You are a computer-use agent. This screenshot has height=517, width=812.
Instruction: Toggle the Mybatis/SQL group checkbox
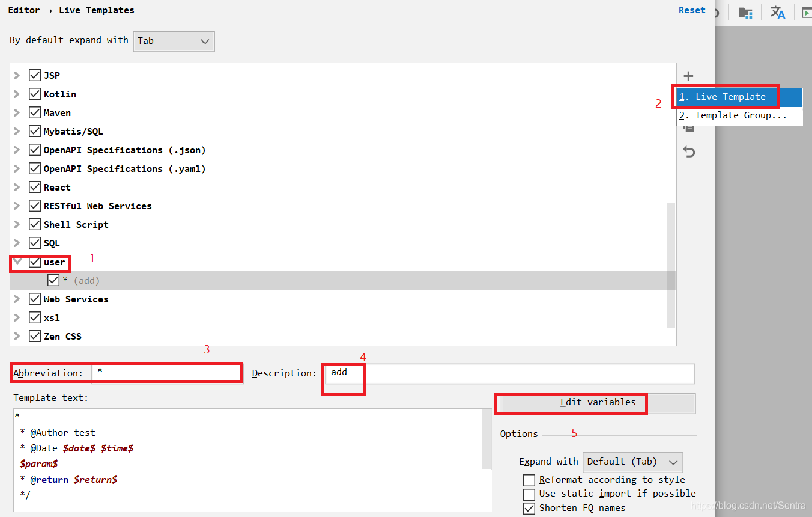35,131
